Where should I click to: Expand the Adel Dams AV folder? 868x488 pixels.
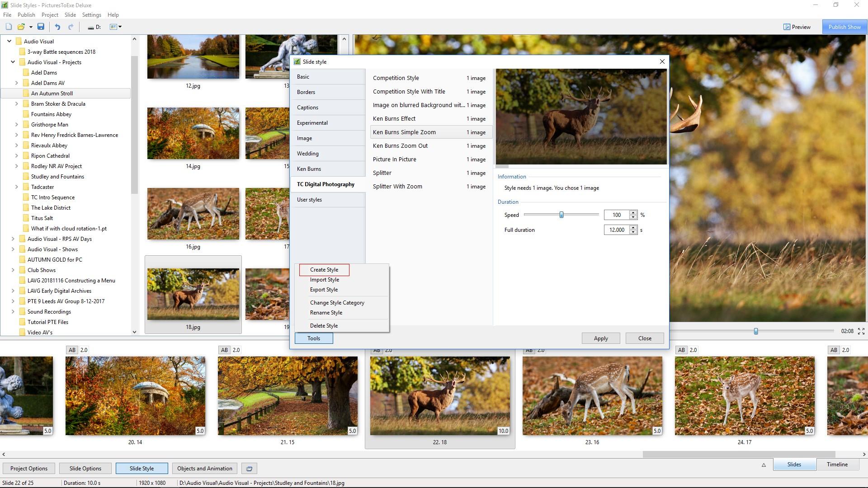(17, 83)
